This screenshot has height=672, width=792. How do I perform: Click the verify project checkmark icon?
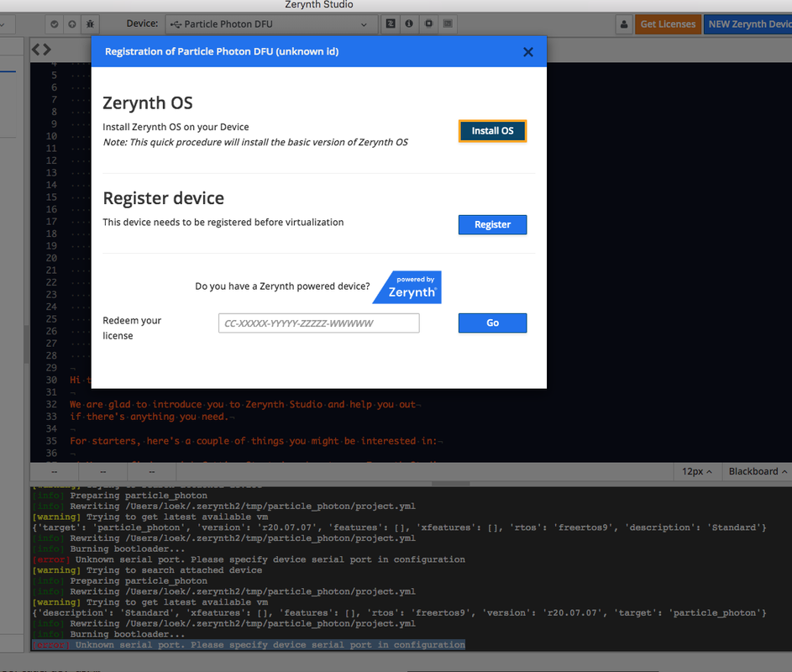click(x=55, y=24)
